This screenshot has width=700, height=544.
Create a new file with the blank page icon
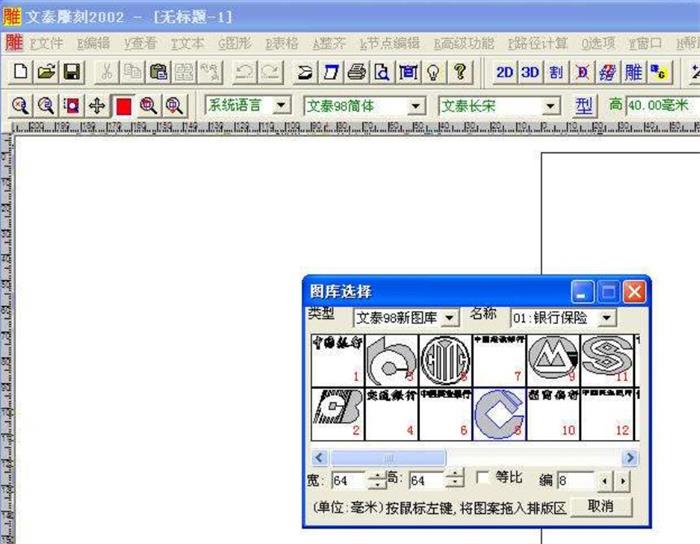pyautogui.click(x=20, y=72)
